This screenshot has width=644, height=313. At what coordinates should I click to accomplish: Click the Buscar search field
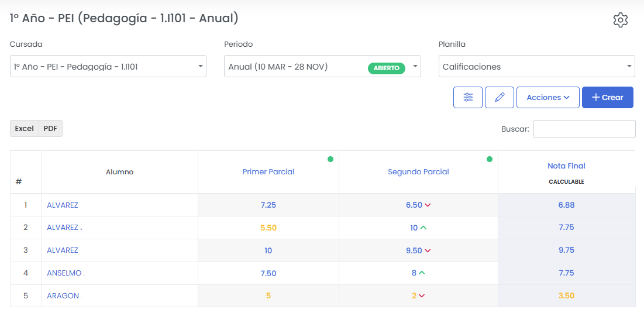click(584, 129)
